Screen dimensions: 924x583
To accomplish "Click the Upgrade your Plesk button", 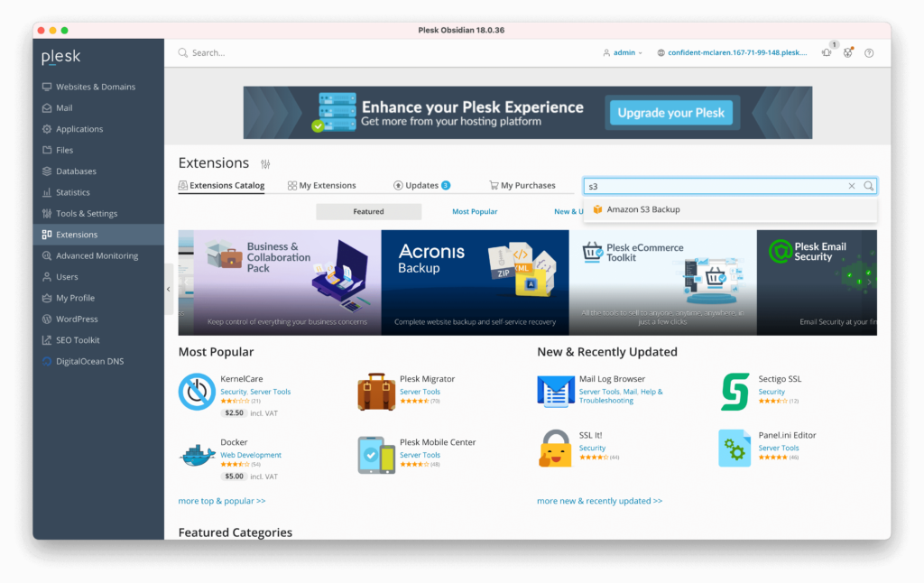I will tap(670, 114).
